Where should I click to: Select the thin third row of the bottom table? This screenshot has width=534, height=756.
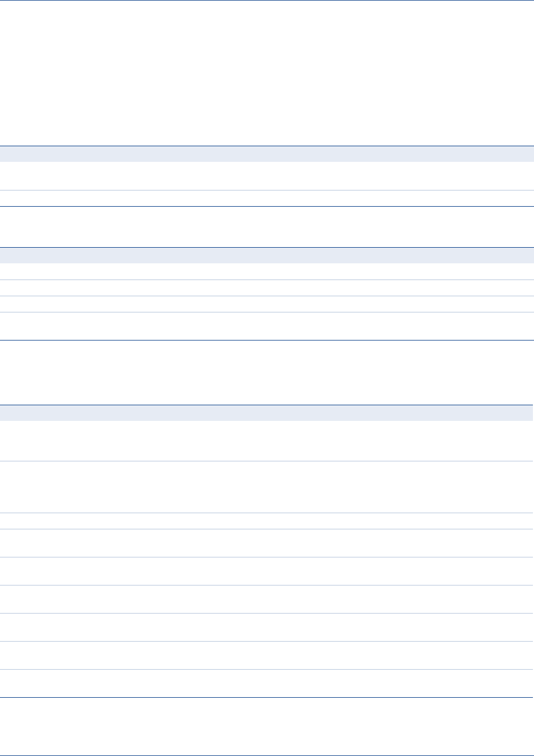(x=267, y=521)
